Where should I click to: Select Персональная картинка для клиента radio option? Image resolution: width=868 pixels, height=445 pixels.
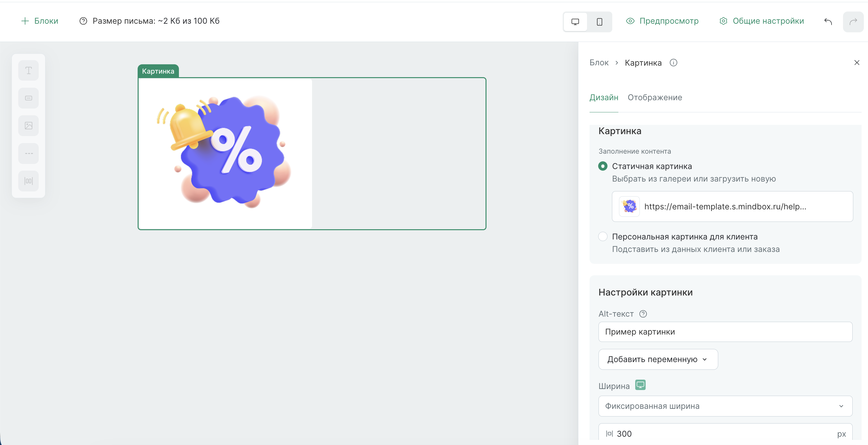tap(603, 237)
